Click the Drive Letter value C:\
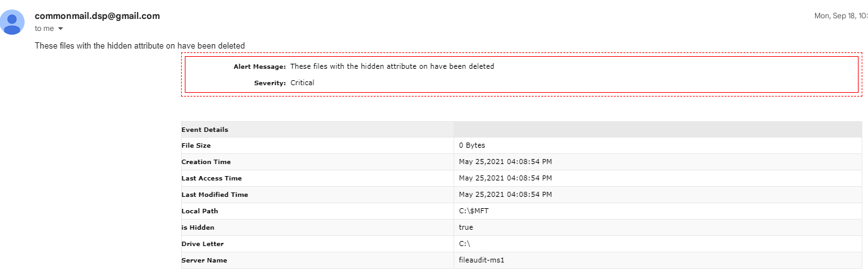 [x=465, y=244]
